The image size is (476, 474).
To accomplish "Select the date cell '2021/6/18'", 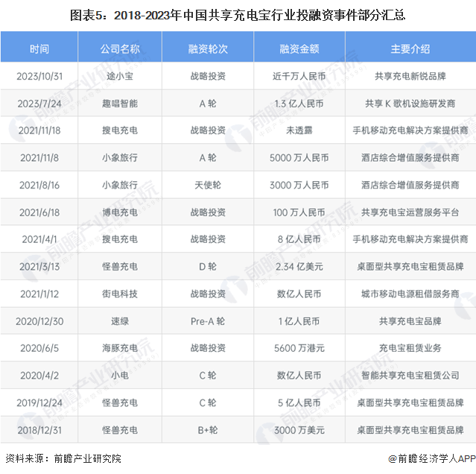I will click(39, 212).
